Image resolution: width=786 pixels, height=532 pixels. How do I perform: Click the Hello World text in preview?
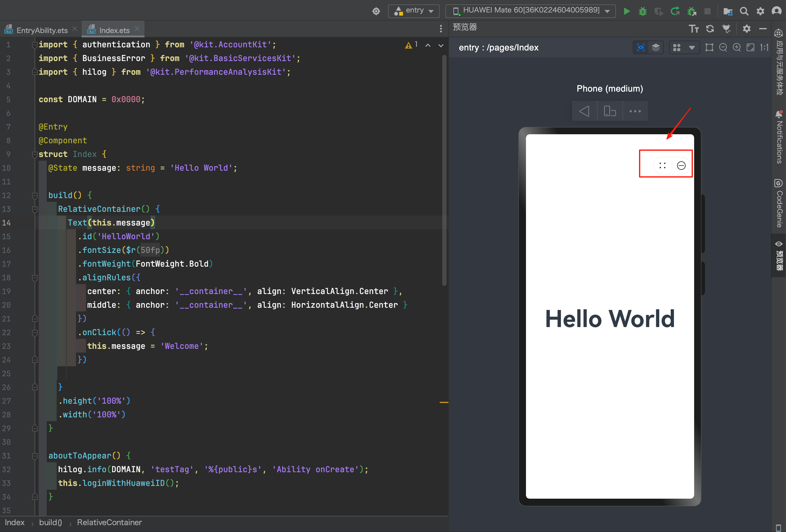tap(610, 319)
